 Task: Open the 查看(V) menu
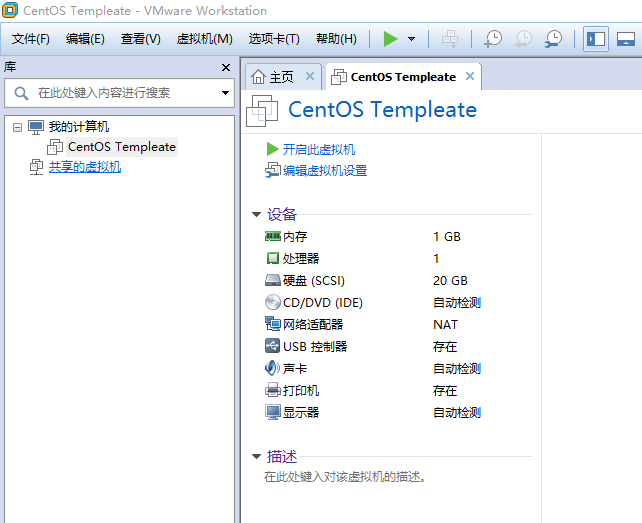click(x=140, y=39)
